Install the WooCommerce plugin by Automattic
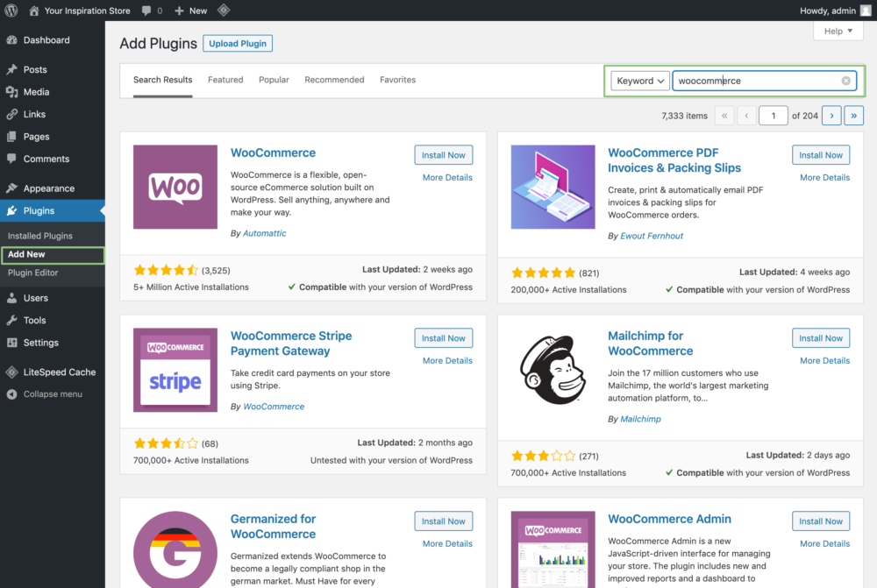Screen dimensions: 877x588 pyautogui.click(x=444, y=155)
